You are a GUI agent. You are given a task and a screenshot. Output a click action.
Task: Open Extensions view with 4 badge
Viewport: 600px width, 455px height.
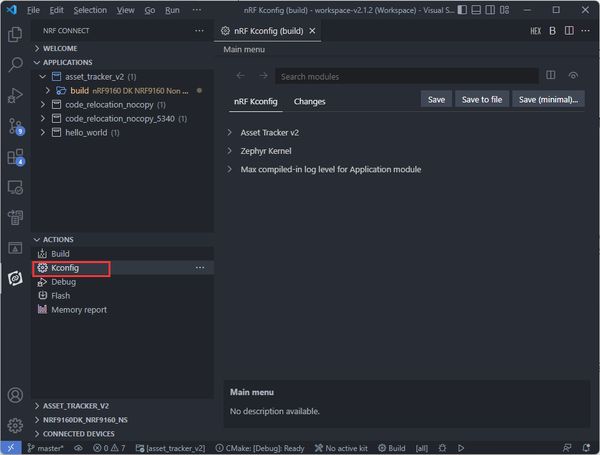tap(16, 157)
